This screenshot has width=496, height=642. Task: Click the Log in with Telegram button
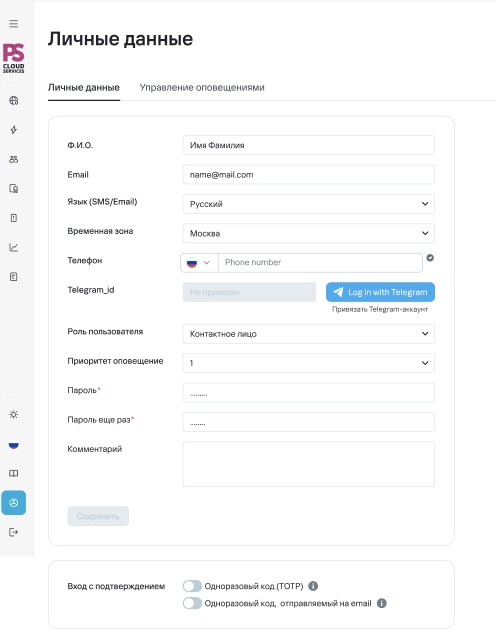pyautogui.click(x=380, y=292)
